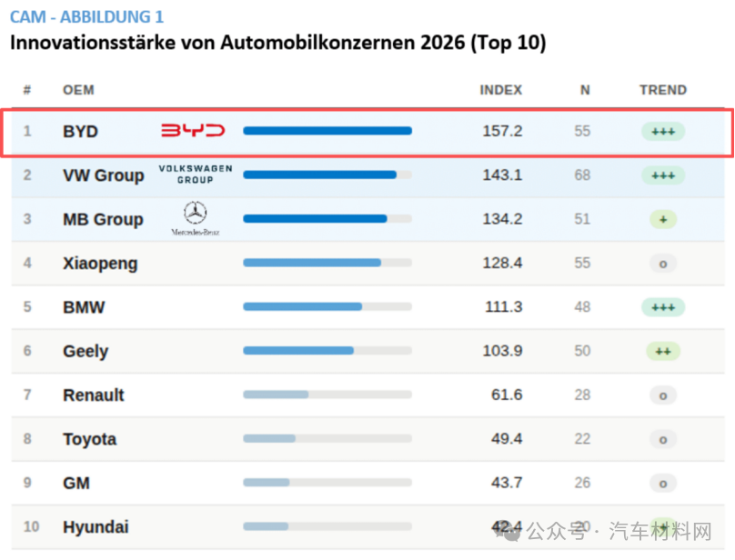Click BMW's +++ trend badge

tap(663, 307)
